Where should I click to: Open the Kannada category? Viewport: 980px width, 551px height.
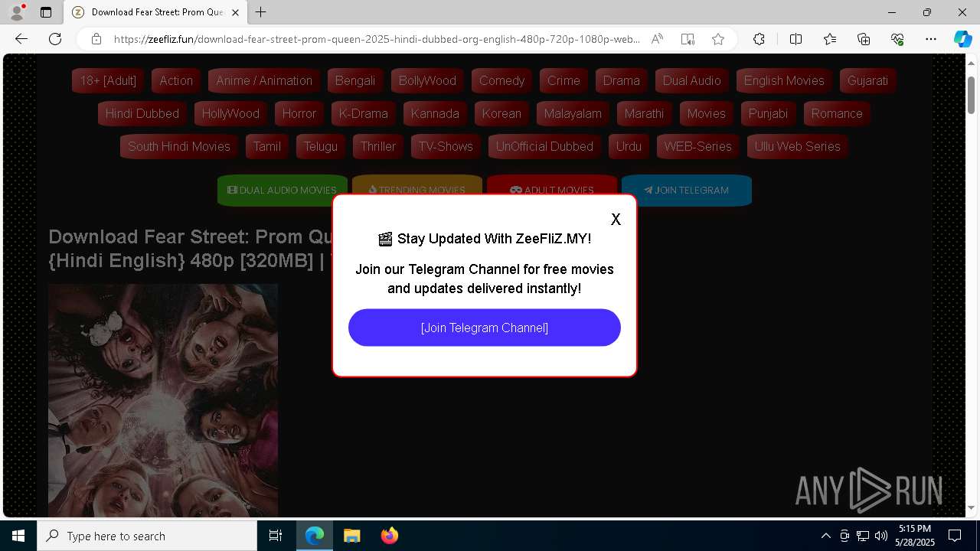435,113
